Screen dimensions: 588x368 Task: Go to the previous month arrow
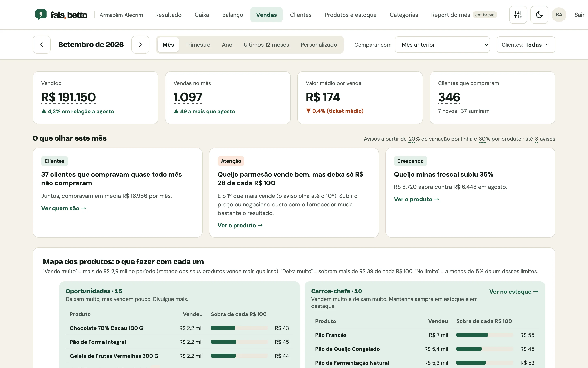point(42,45)
